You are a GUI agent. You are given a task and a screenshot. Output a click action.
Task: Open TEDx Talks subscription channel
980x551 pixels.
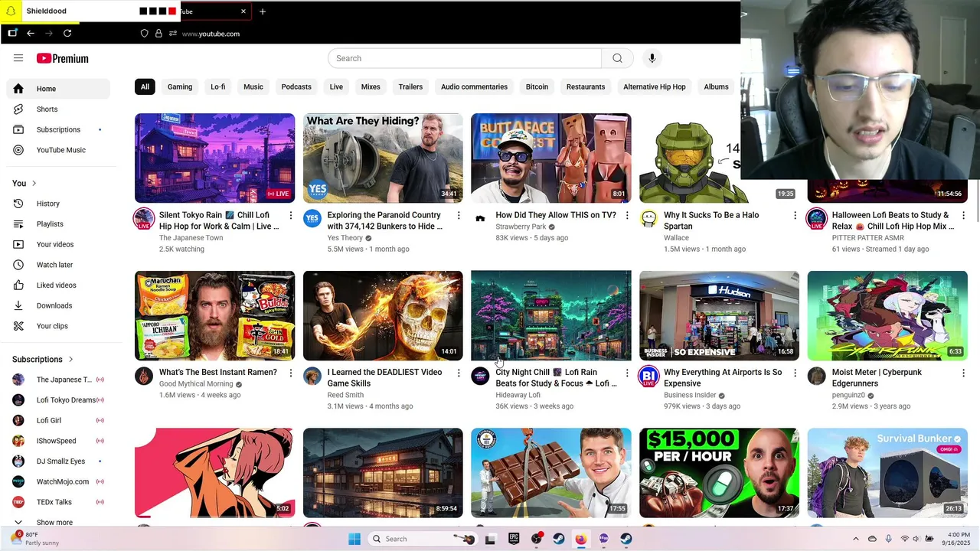(58, 502)
